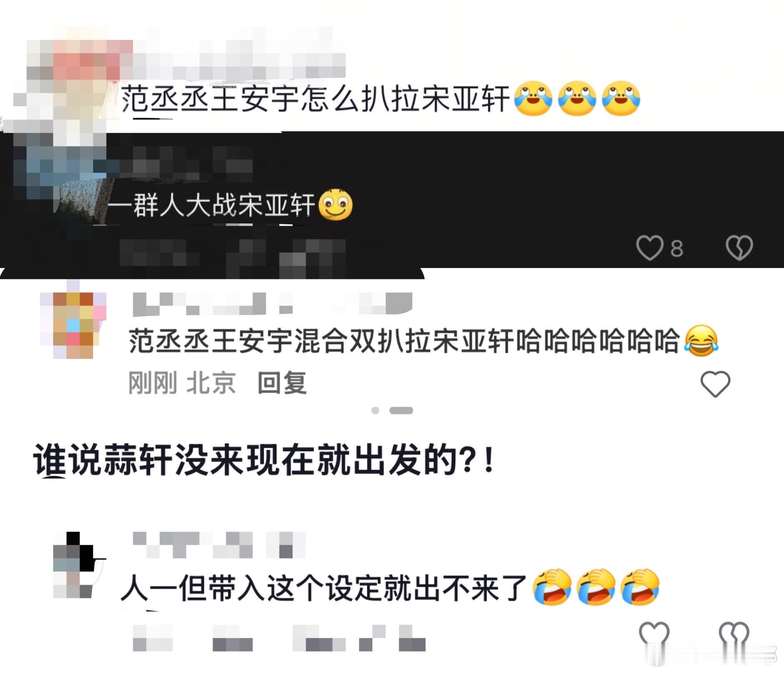The width and height of the screenshot is (784, 674).
Task: Tap 回复 to reply to Beijing comment
Action: 282,383
